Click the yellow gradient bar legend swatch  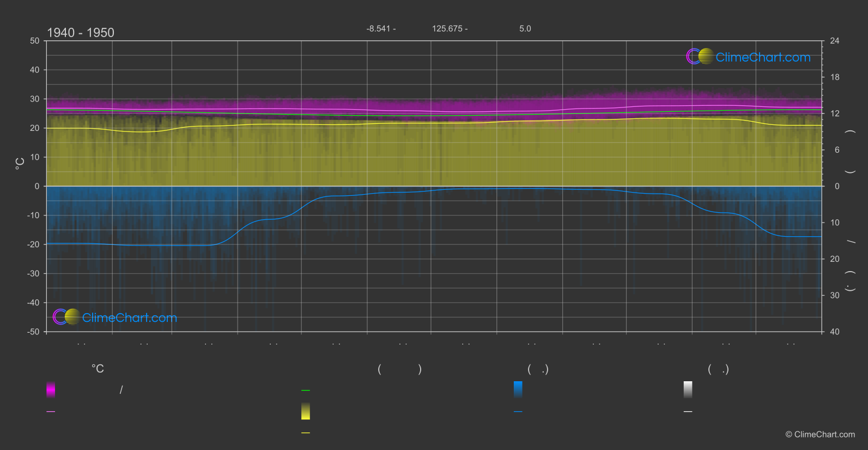click(306, 411)
